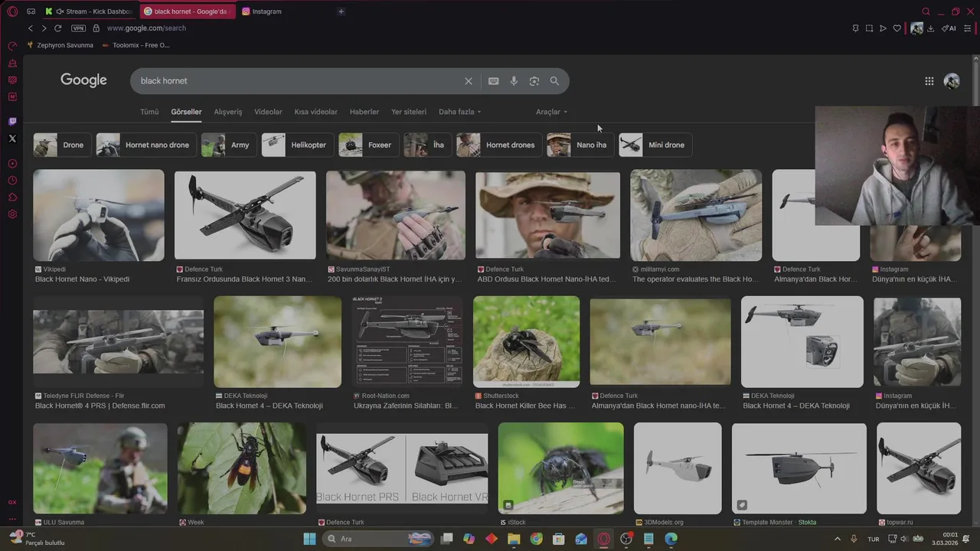Go back to previous page arrow
Viewport: 980px width, 551px height.
pos(31,28)
